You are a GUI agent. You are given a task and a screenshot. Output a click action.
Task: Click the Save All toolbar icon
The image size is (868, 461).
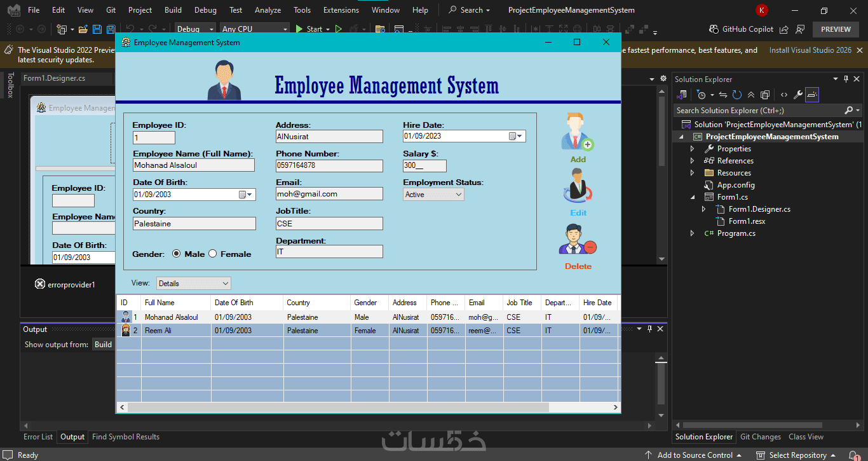coord(110,29)
